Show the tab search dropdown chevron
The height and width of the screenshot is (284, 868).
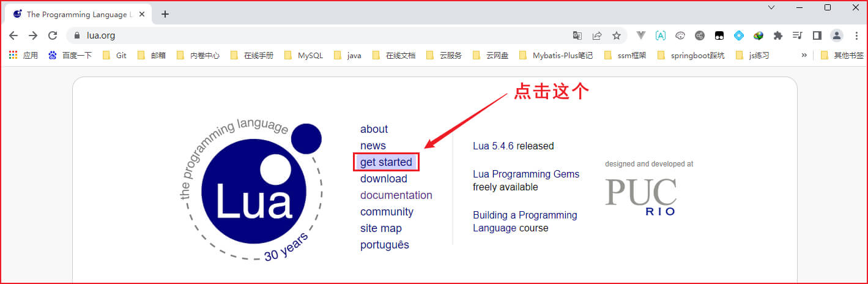pos(771,7)
